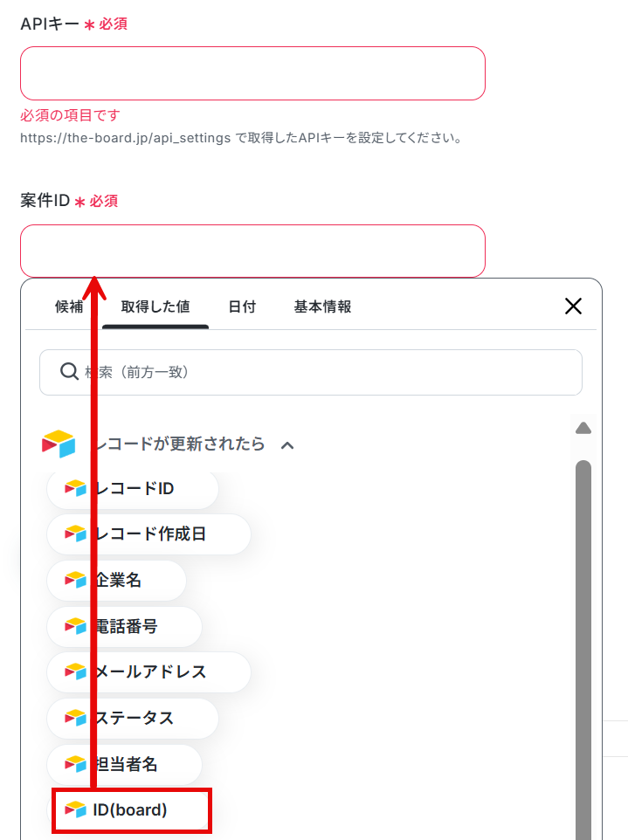Viewport: 628px width, 840px height.
Task: Choose the 電話番号 value chip
Action: coord(125,626)
